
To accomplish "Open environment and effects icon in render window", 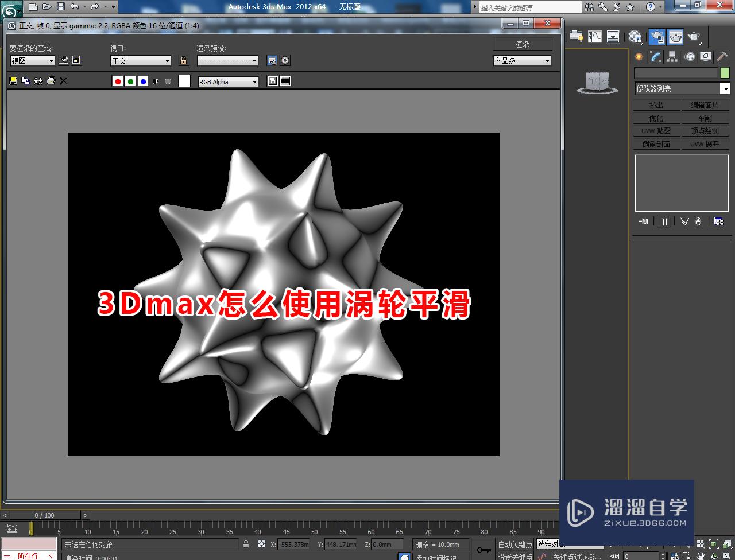I will (285, 60).
